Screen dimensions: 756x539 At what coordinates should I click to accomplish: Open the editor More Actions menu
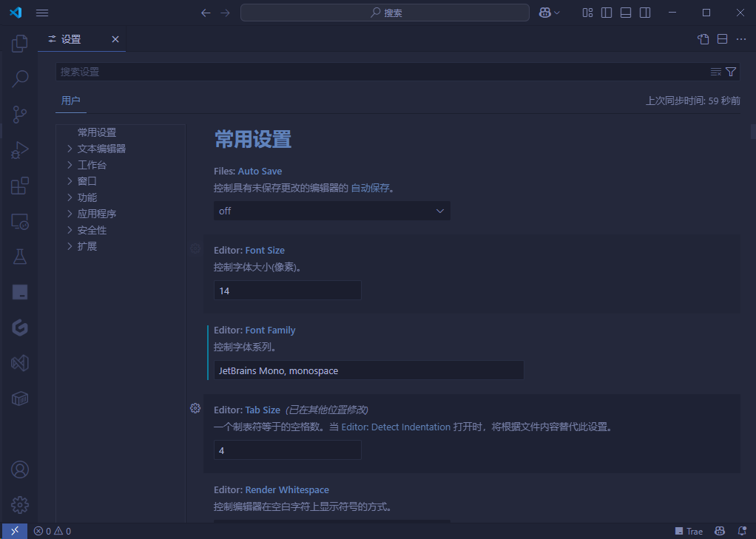pos(741,39)
